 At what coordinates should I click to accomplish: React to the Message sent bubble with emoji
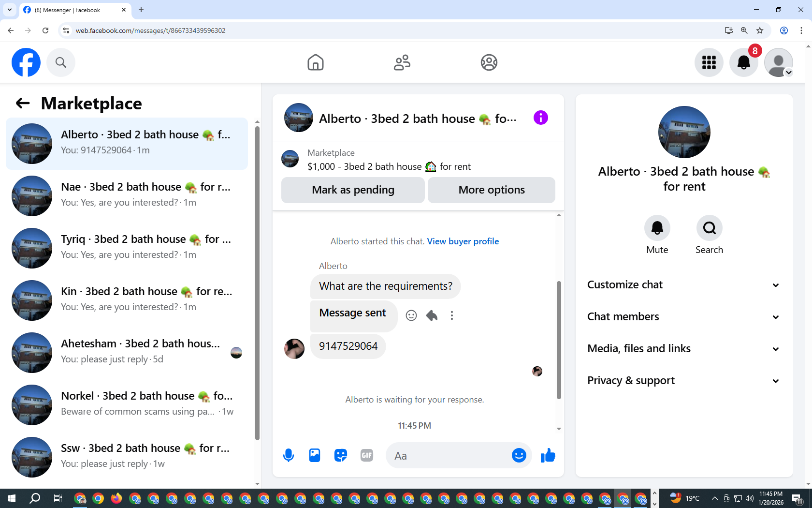click(x=411, y=315)
